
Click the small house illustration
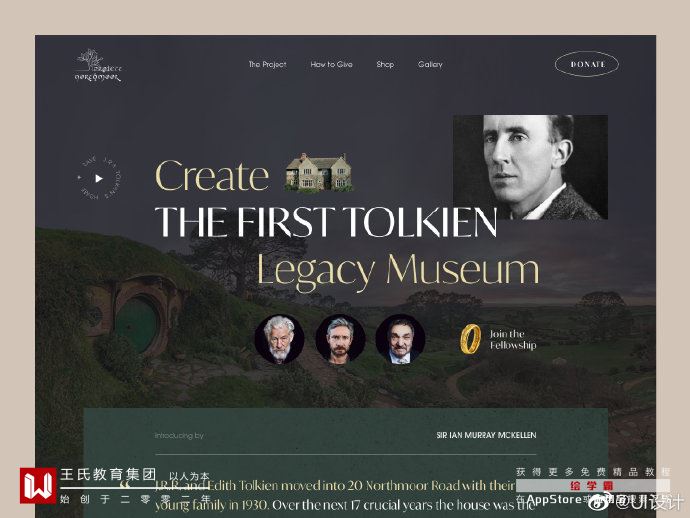pyautogui.click(x=318, y=172)
